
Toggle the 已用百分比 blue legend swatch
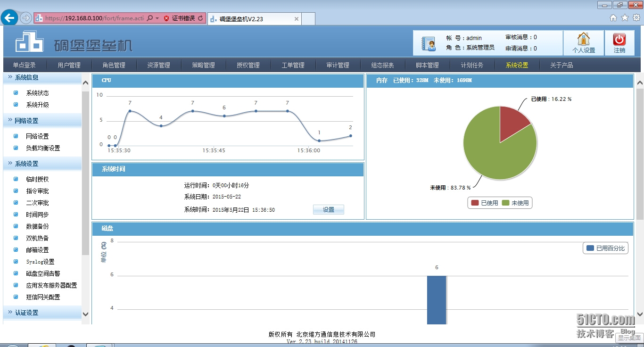(x=590, y=248)
